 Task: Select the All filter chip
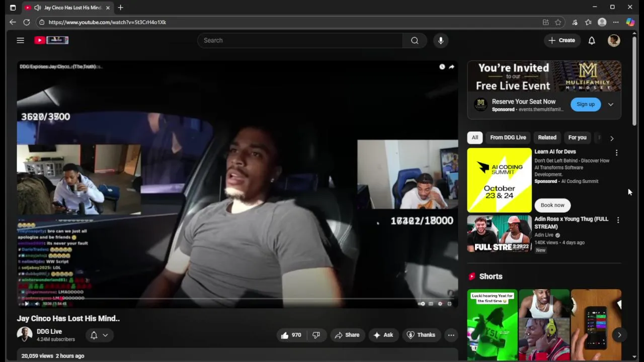(x=474, y=137)
